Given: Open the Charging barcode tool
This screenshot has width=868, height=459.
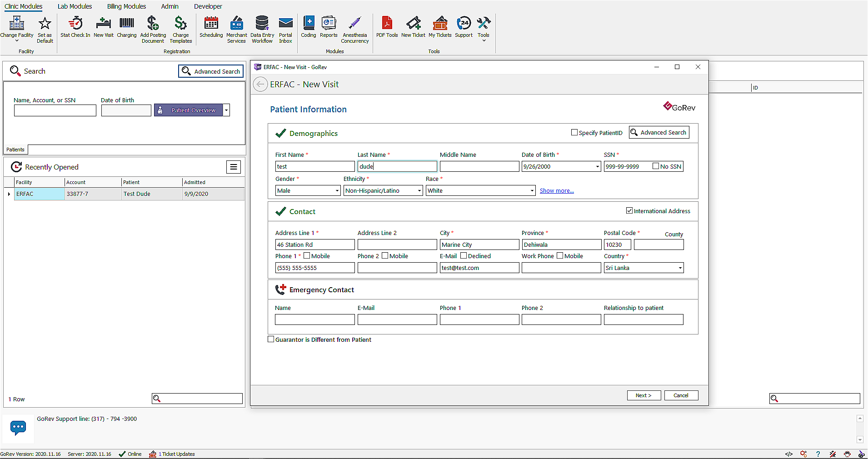Looking at the screenshot, I should 127,27.
